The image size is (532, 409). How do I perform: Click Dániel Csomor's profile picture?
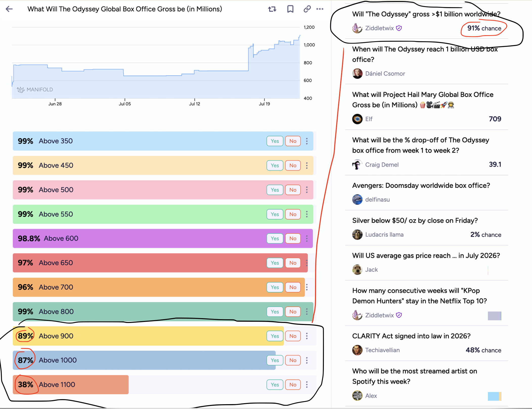coord(357,74)
